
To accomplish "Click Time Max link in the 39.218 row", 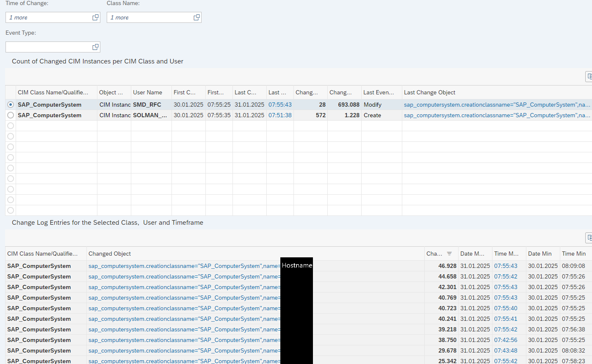I will (x=506, y=329).
